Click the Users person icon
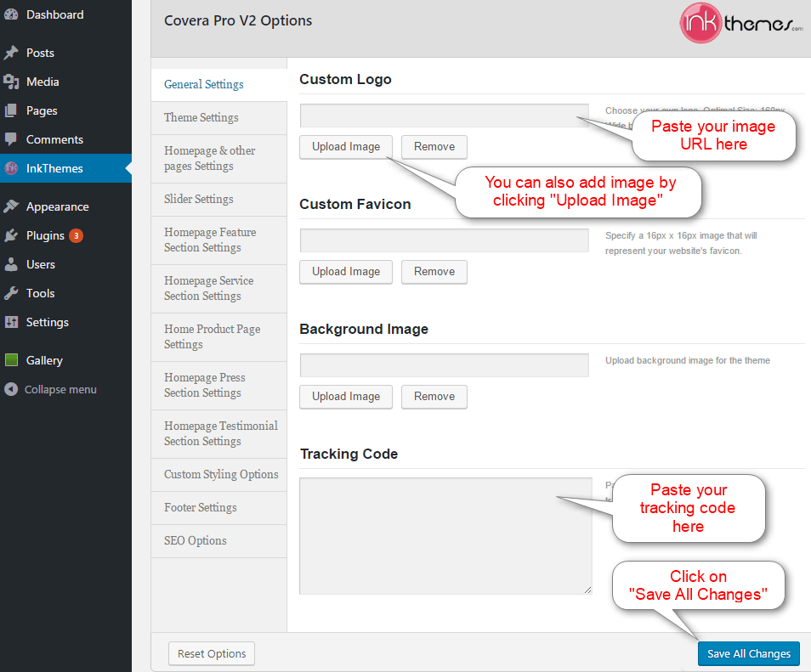This screenshot has width=811, height=672. 11,265
